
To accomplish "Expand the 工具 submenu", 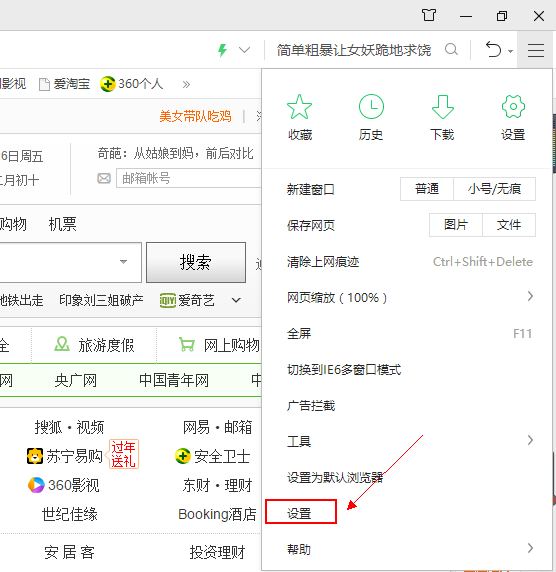I will pyautogui.click(x=407, y=441).
